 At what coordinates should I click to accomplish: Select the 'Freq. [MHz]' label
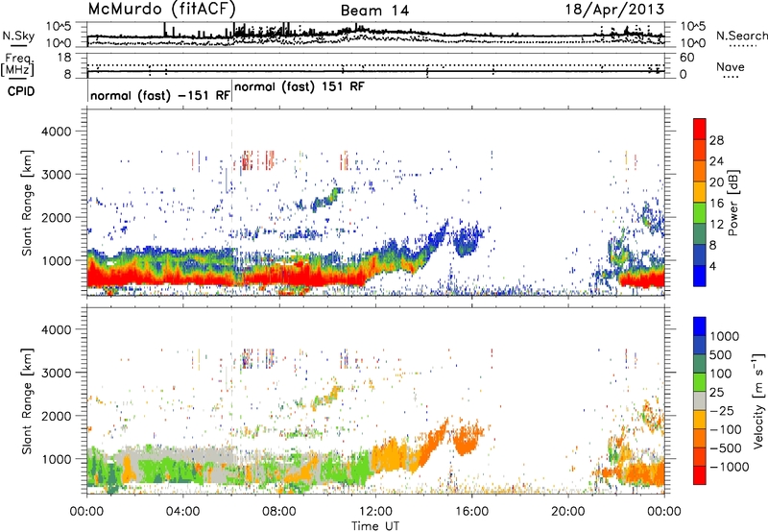pos(17,65)
